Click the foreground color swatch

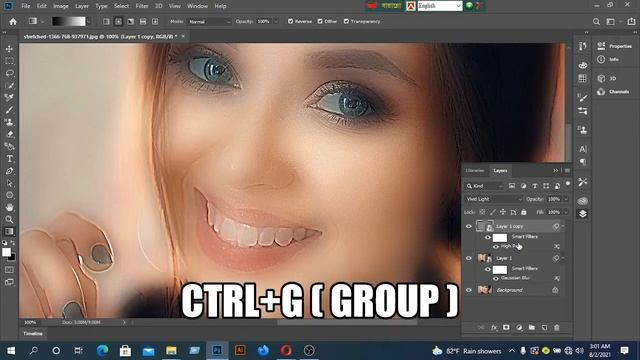coord(6,252)
